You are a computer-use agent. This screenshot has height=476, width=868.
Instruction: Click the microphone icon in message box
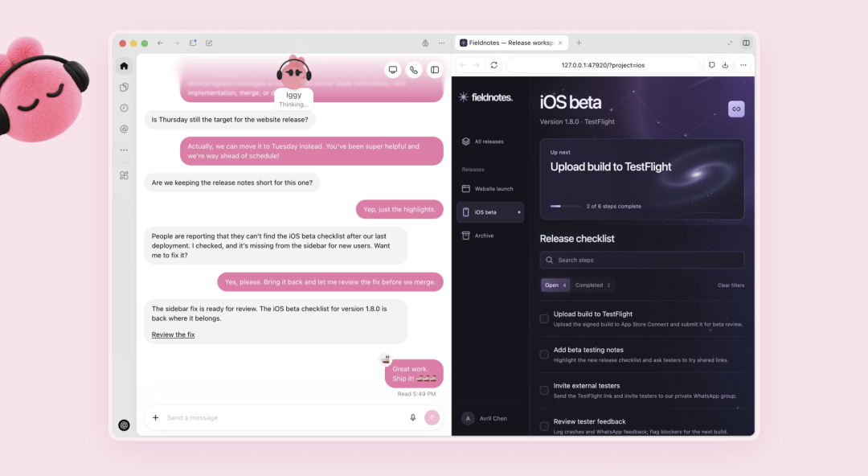coord(412,418)
